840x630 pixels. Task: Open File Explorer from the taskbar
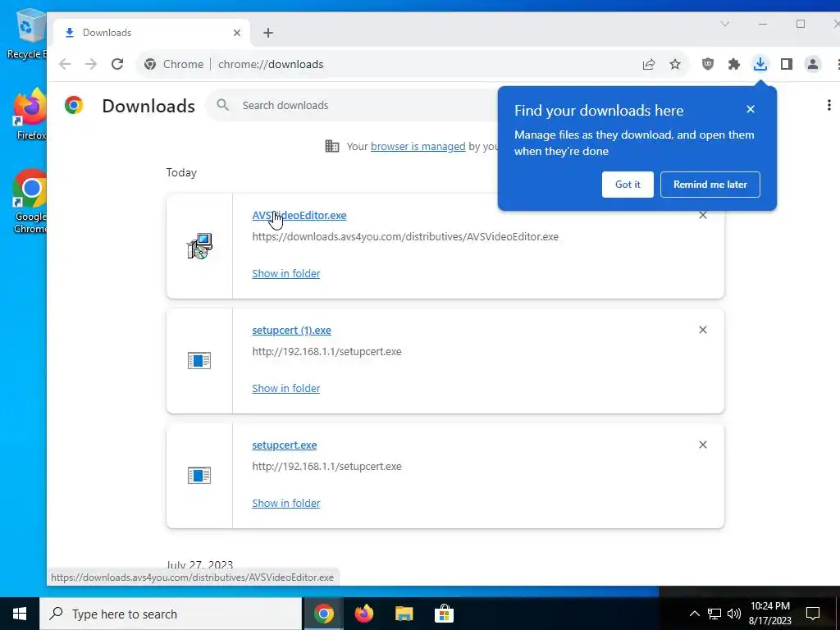tap(404, 614)
